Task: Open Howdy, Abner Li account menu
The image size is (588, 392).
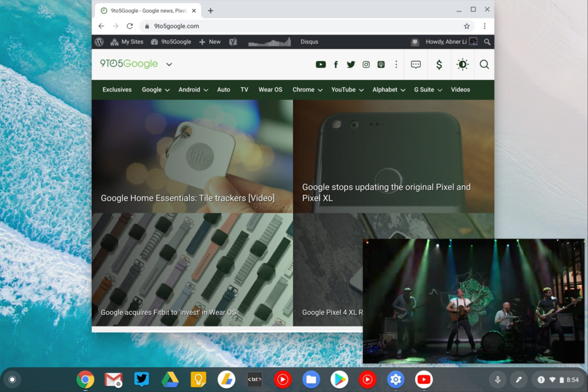Action: tap(451, 42)
